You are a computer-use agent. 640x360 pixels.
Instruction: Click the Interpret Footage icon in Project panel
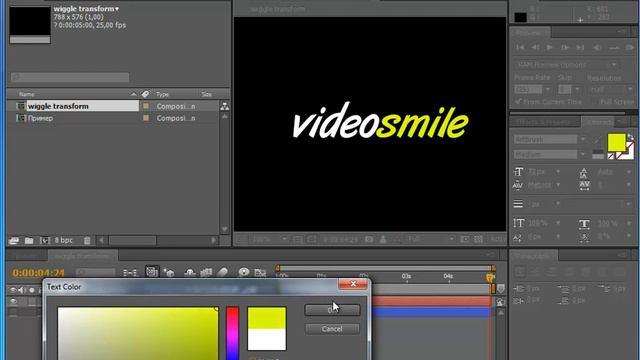point(13,241)
